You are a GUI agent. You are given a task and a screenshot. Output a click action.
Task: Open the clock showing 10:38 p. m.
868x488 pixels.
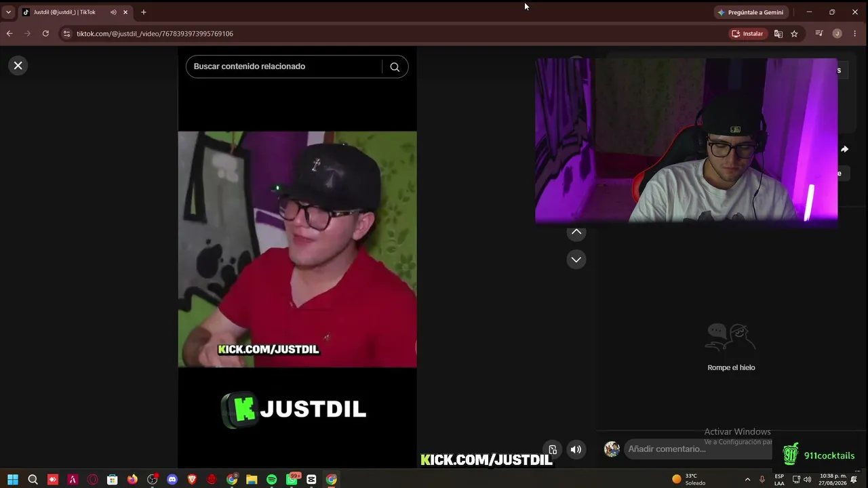click(833, 479)
